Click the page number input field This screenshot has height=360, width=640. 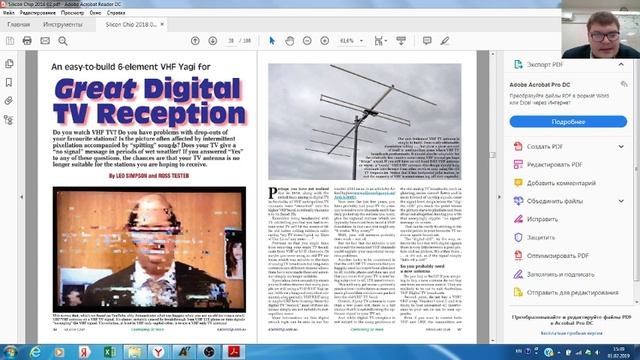tap(231, 41)
